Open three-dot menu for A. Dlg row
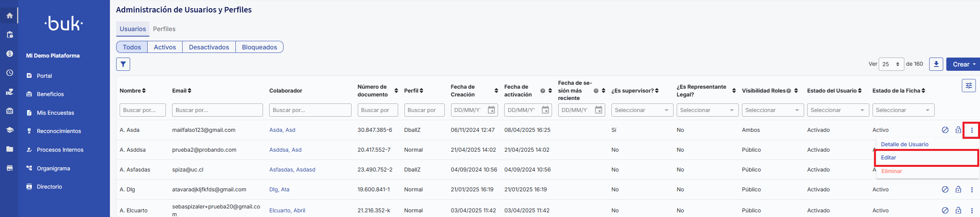This screenshot has width=980, height=217. click(x=971, y=190)
